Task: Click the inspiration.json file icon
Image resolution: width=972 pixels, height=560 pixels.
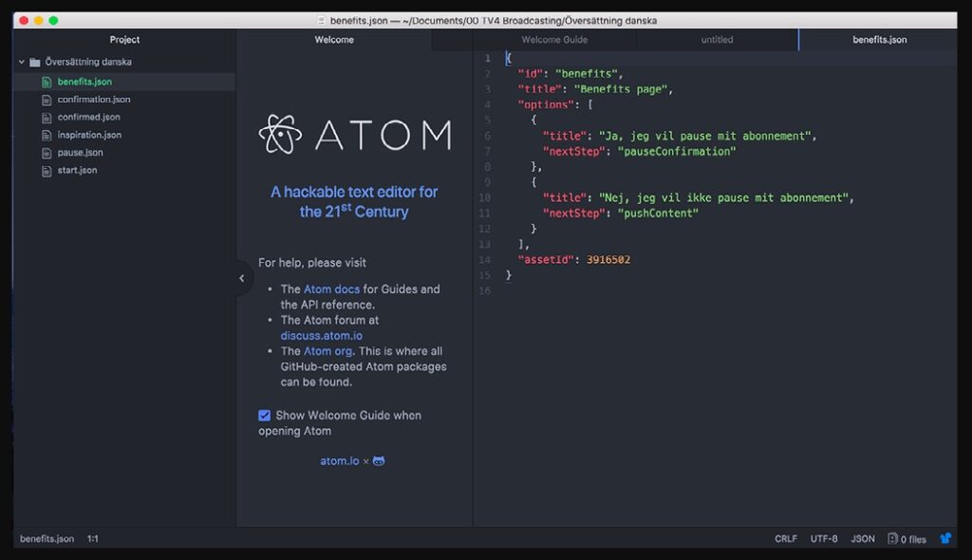Action: pos(47,135)
